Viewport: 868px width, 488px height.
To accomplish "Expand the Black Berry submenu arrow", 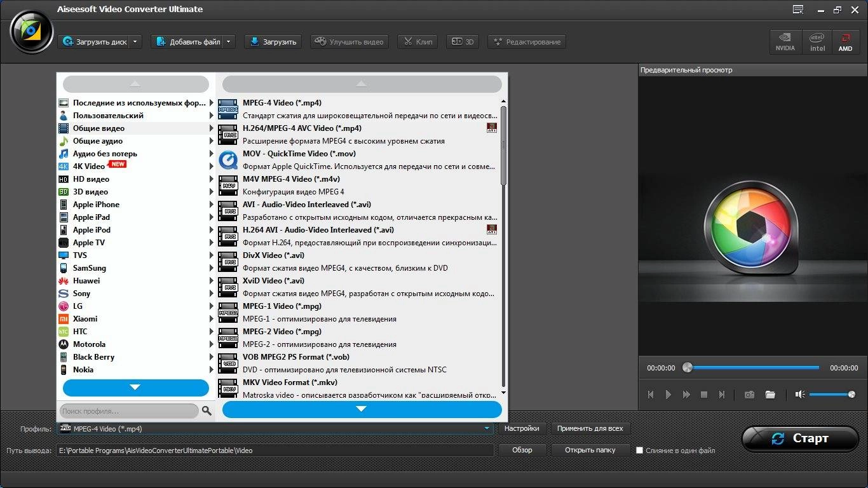I will 212,357.
